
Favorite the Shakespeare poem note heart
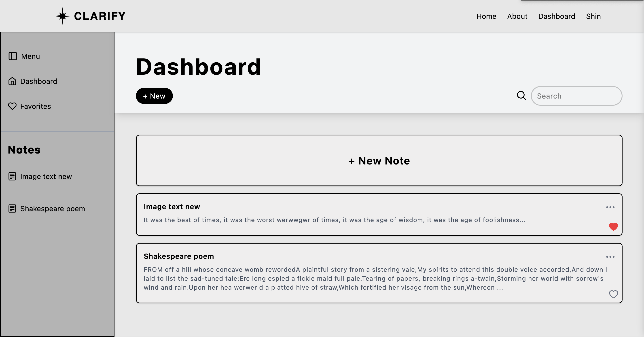coord(613,294)
